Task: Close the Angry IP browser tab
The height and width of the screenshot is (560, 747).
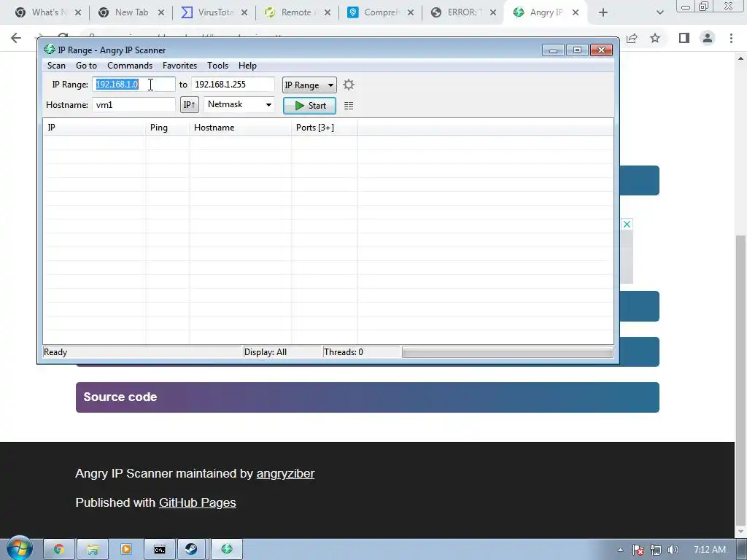Action: point(576,12)
